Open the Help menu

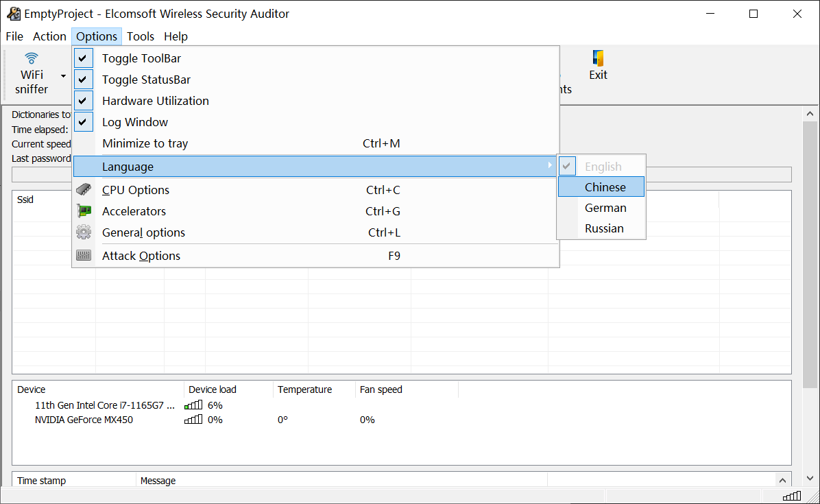(176, 36)
